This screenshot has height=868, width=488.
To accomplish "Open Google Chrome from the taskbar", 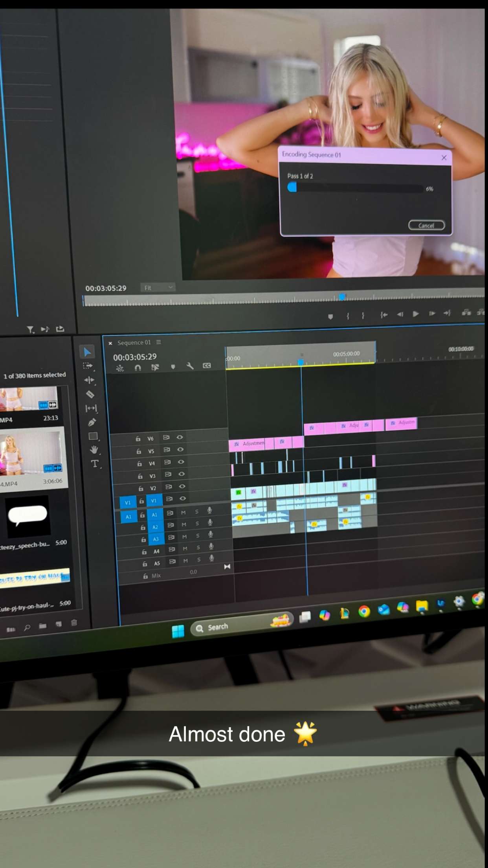I will coord(364,611).
